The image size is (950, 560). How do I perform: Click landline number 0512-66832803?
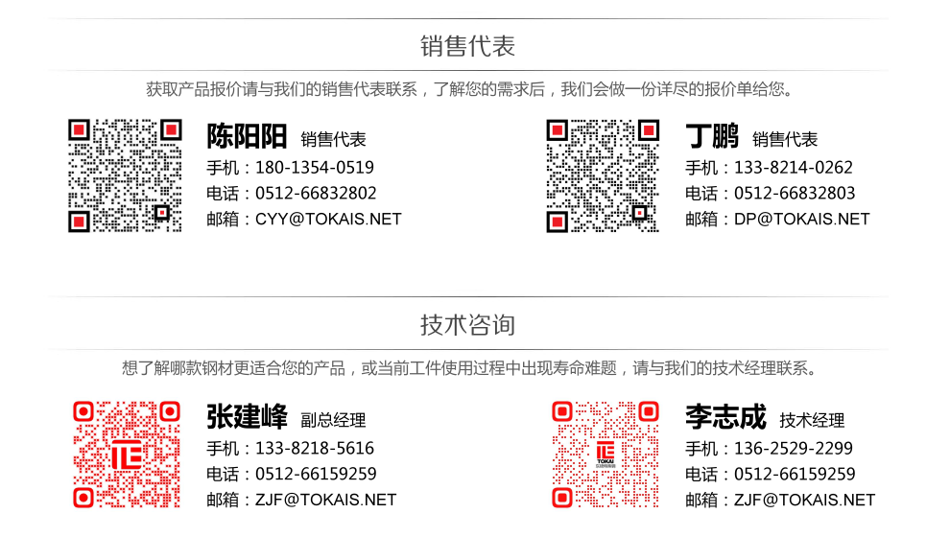(795, 194)
